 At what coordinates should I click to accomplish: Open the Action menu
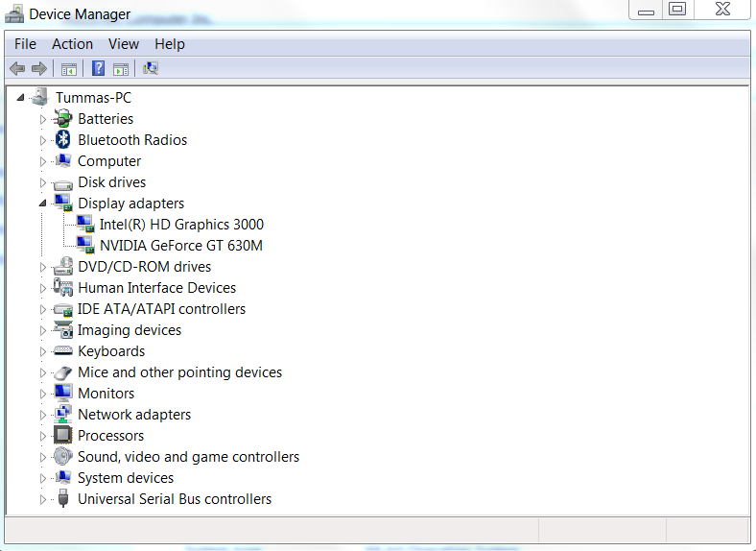[x=72, y=44]
